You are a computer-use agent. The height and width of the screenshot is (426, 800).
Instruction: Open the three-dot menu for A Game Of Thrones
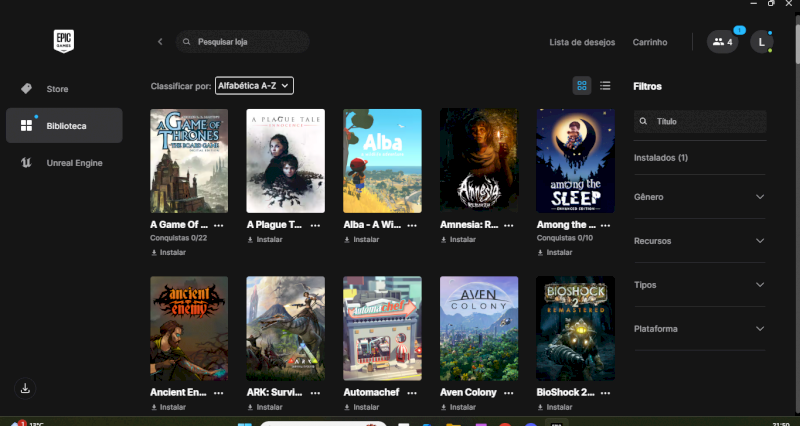click(x=218, y=225)
